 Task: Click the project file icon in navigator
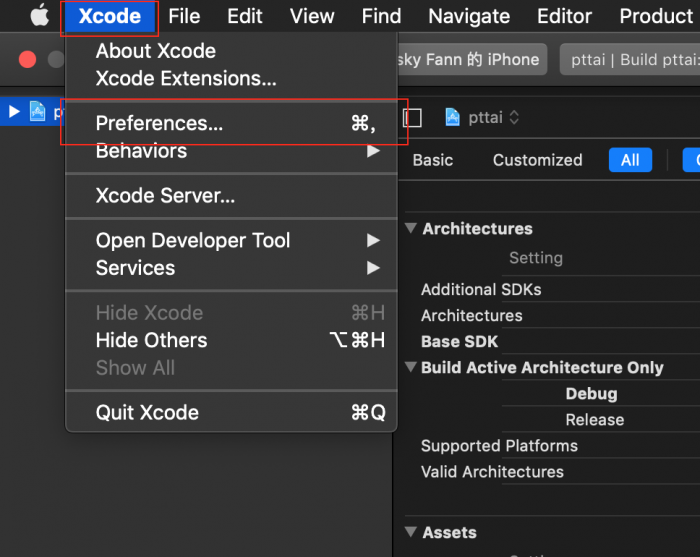(x=37, y=111)
